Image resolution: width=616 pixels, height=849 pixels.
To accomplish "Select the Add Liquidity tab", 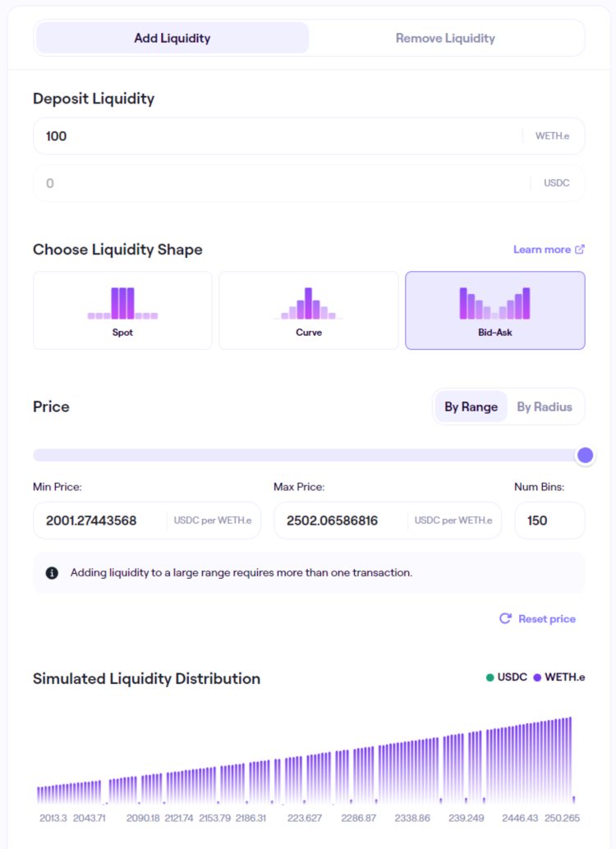I will pos(172,38).
